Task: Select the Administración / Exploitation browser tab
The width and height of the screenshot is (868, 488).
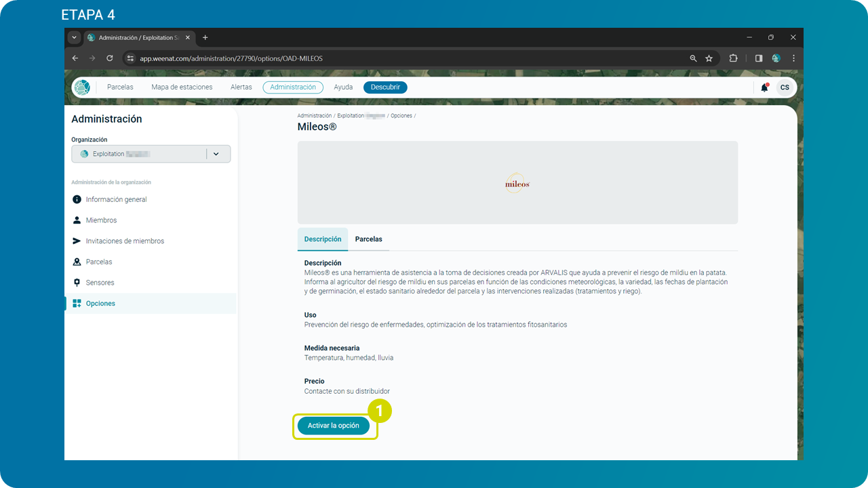Action: pos(139,37)
